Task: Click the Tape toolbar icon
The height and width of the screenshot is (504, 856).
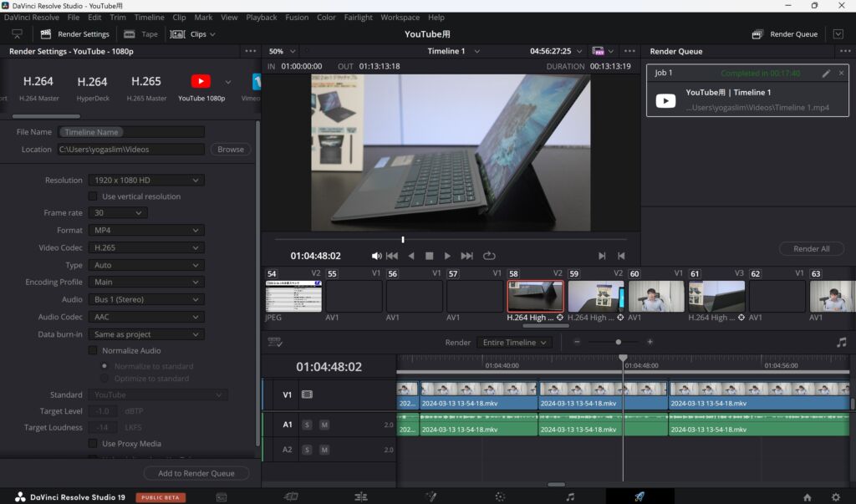Action: pyautogui.click(x=130, y=34)
